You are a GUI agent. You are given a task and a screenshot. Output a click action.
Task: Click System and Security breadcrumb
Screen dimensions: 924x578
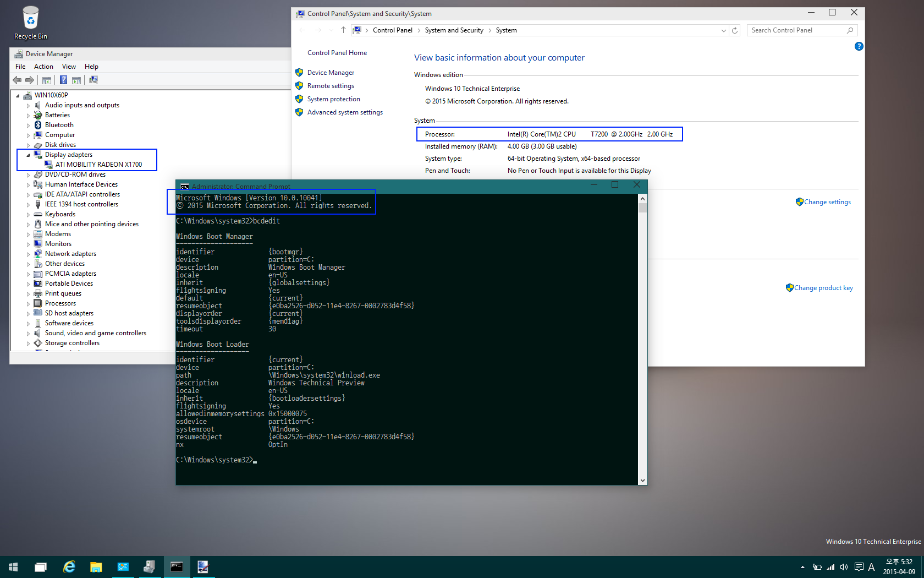tap(454, 30)
